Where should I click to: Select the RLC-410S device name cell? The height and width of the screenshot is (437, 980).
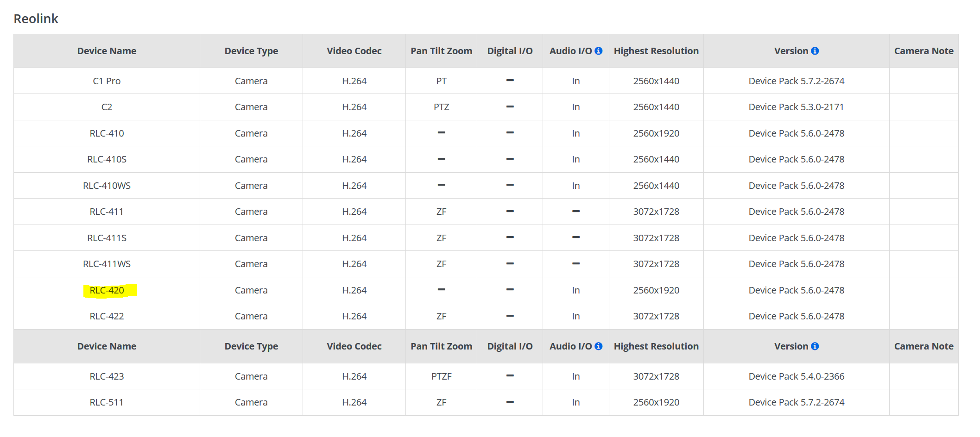coord(107,159)
